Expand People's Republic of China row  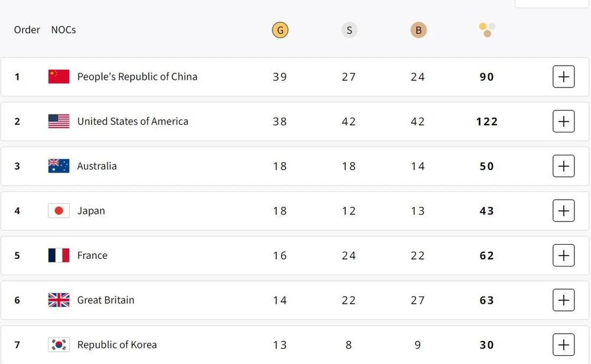[563, 77]
